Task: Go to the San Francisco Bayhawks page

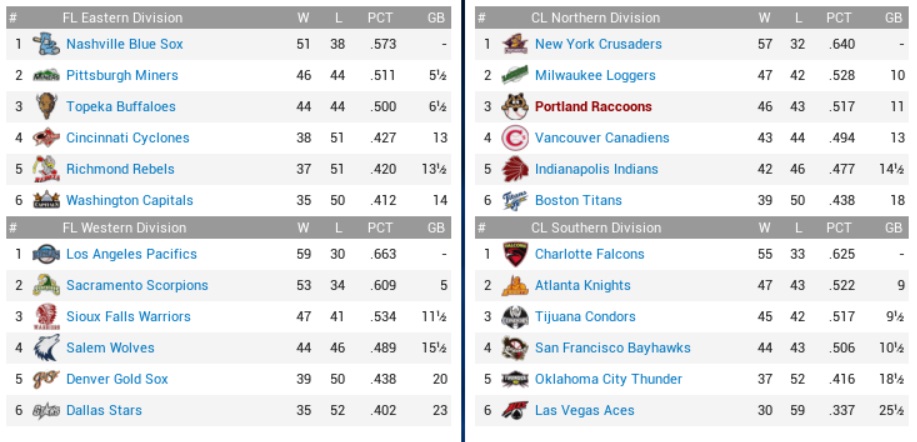Action: coord(612,348)
